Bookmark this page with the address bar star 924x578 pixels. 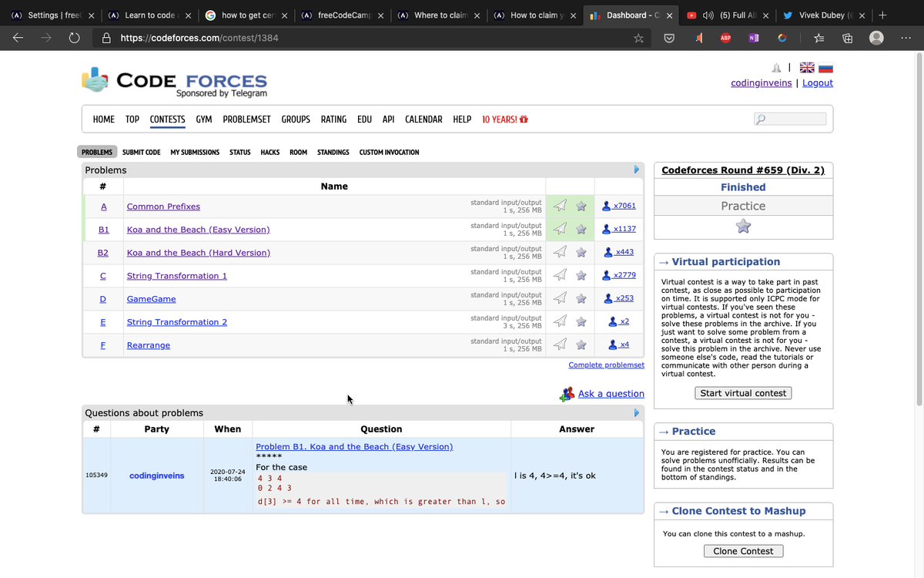638,38
